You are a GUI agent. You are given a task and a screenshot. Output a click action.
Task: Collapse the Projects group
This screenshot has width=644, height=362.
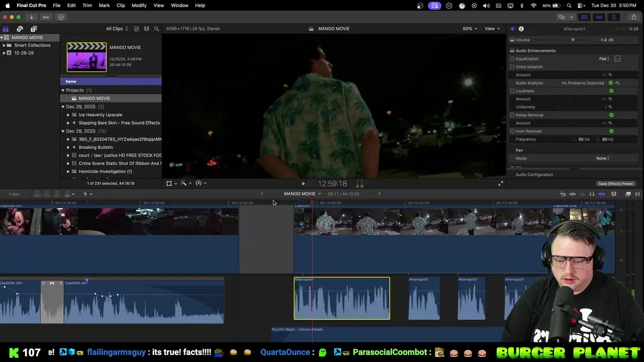coord(63,90)
